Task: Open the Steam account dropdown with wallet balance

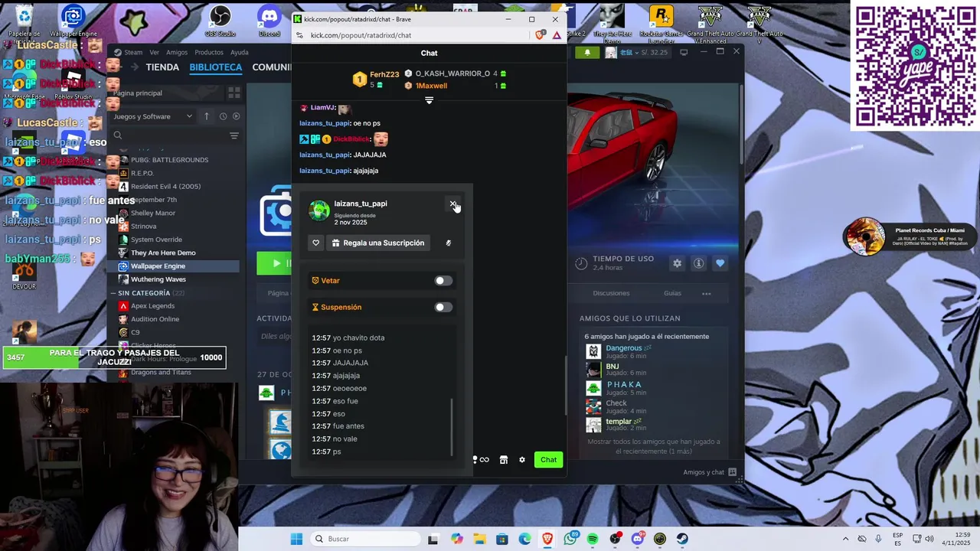Action: tap(638, 52)
